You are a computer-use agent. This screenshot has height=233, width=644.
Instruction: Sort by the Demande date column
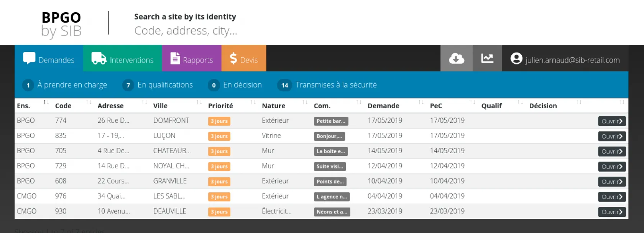pos(383,106)
